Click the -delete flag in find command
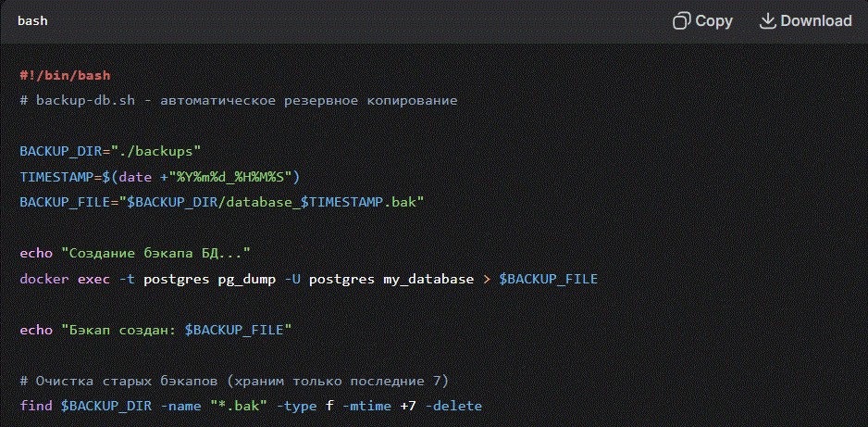Image resolution: width=868 pixels, height=427 pixels. coord(453,406)
